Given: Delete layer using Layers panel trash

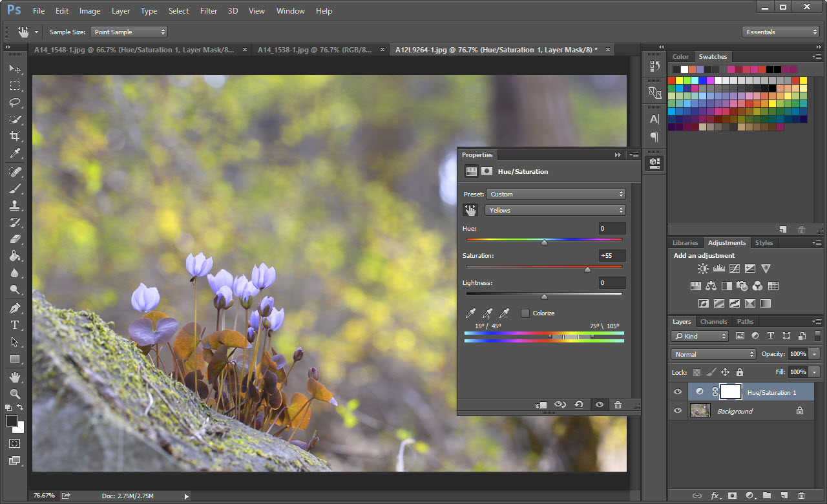Looking at the screenshot, I should (801, 496).
